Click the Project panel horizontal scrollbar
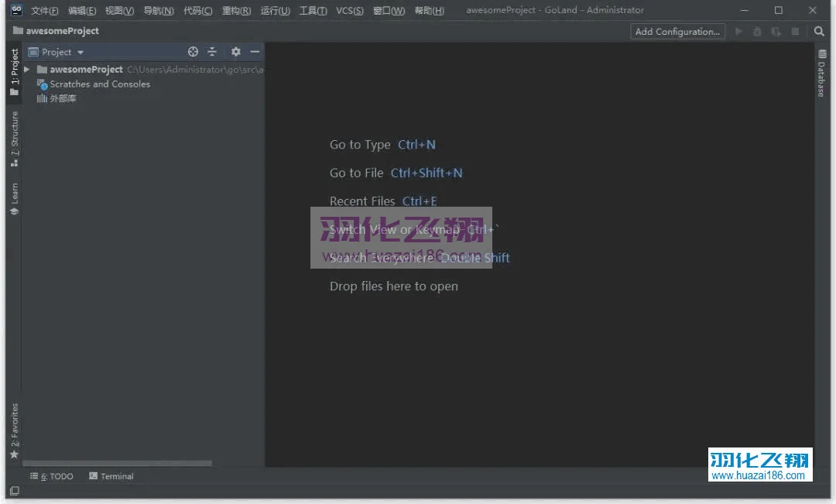The width and height of the screenshot is (836, 504). tap(117, 464)
